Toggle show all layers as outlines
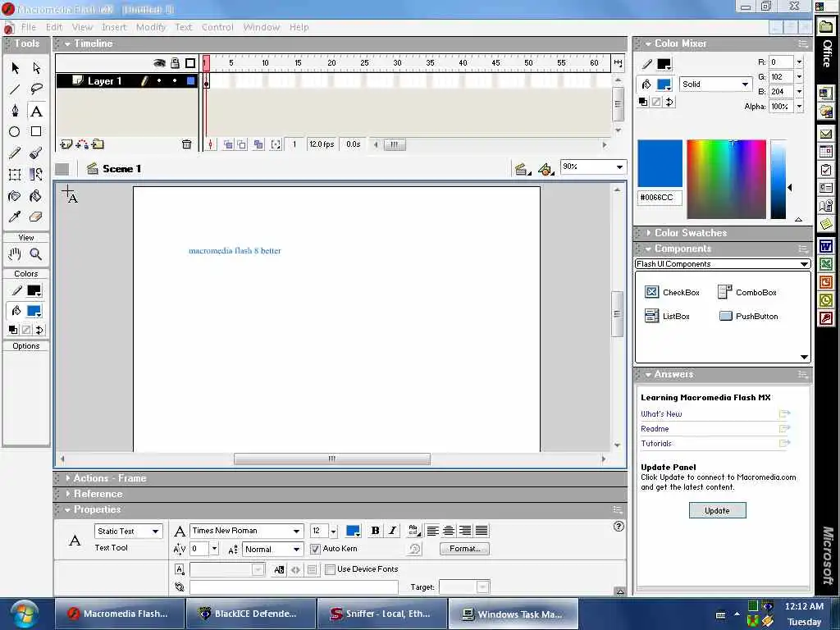Screen dimensions: 840x630 pos(190,63)
